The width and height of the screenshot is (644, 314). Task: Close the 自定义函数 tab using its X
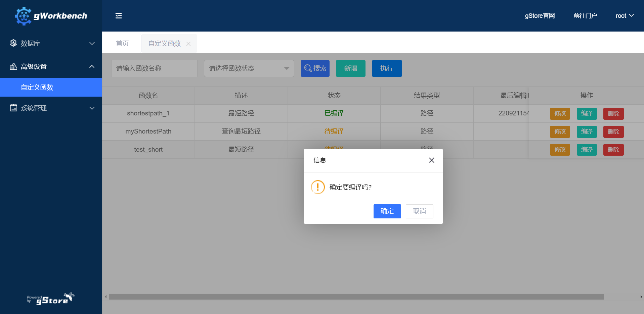click(x=188, y=44)
